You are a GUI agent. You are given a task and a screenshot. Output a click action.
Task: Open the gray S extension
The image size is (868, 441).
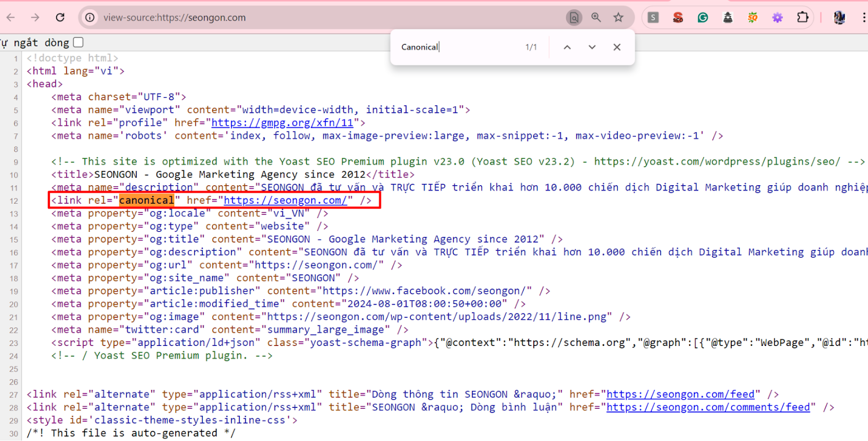(x=653, y=17)
